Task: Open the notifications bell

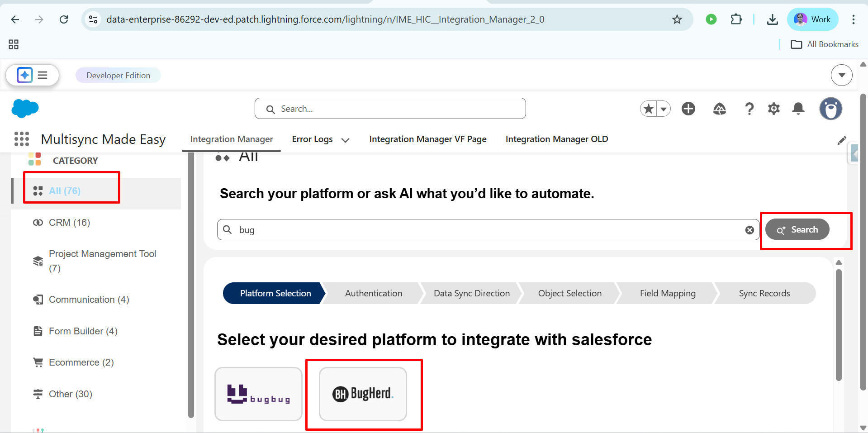Action: point(798,109)
